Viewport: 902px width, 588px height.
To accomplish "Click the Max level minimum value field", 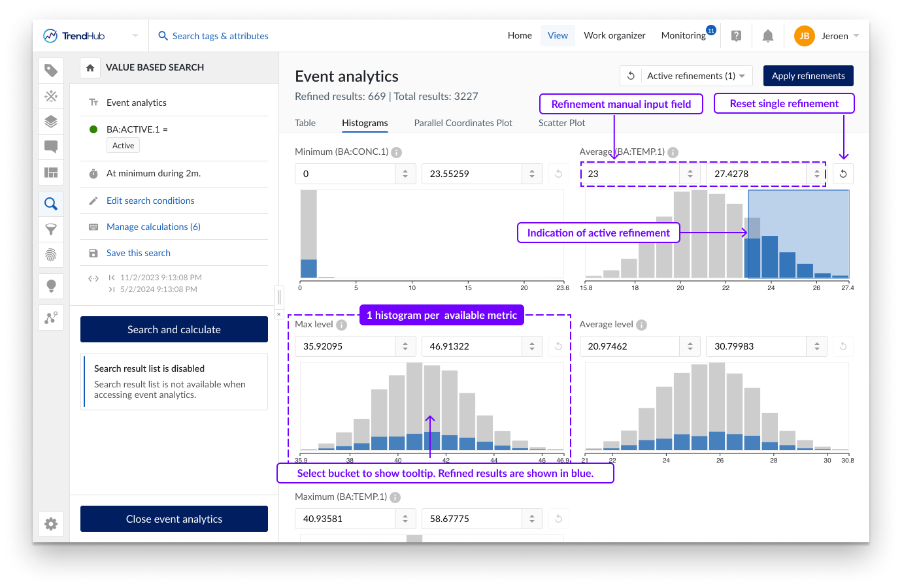I will [344, 346].
